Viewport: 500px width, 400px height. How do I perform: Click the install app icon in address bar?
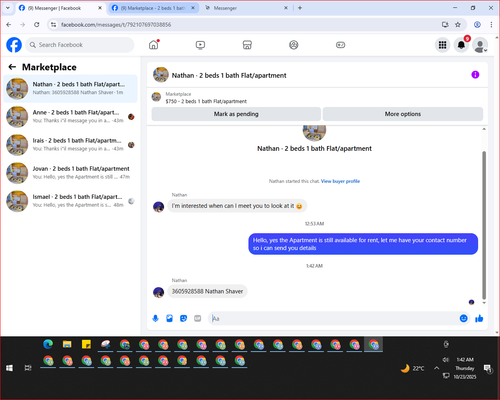(x=445, y=25)
